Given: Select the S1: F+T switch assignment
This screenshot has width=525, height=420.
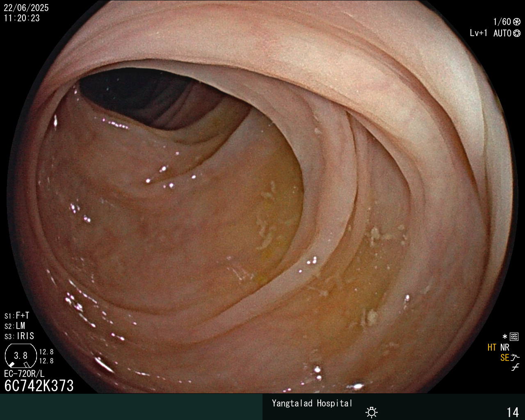Looking at the screenshot, I should 17,316.
